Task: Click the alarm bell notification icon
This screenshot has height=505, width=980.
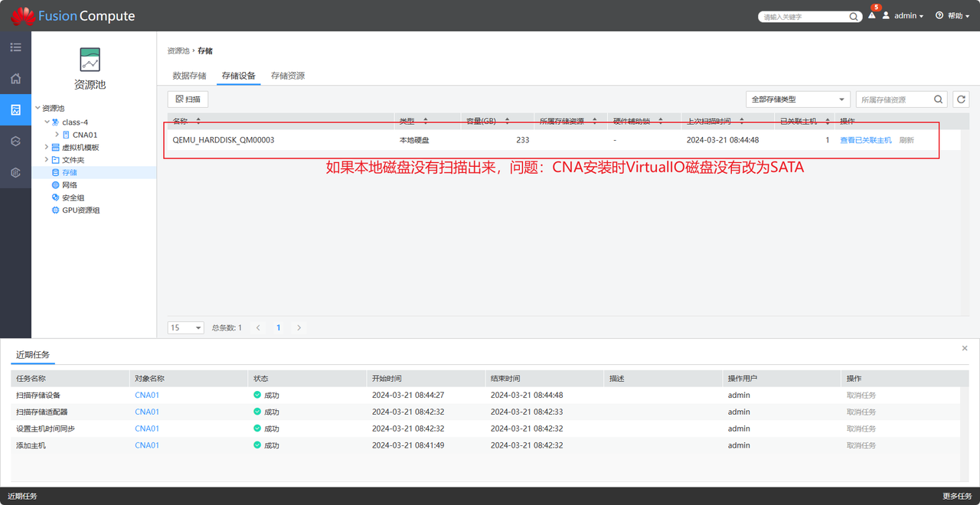Action: point(872,15)
